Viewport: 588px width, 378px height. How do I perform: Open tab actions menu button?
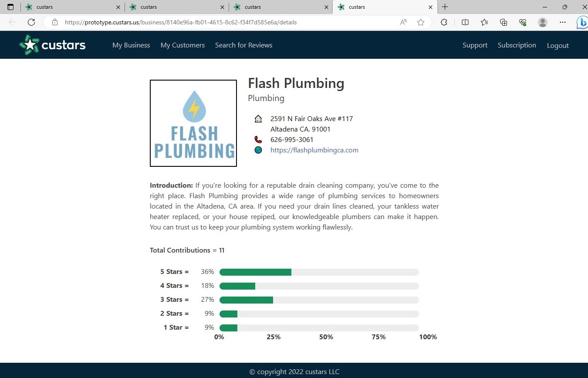click(10, 7)
